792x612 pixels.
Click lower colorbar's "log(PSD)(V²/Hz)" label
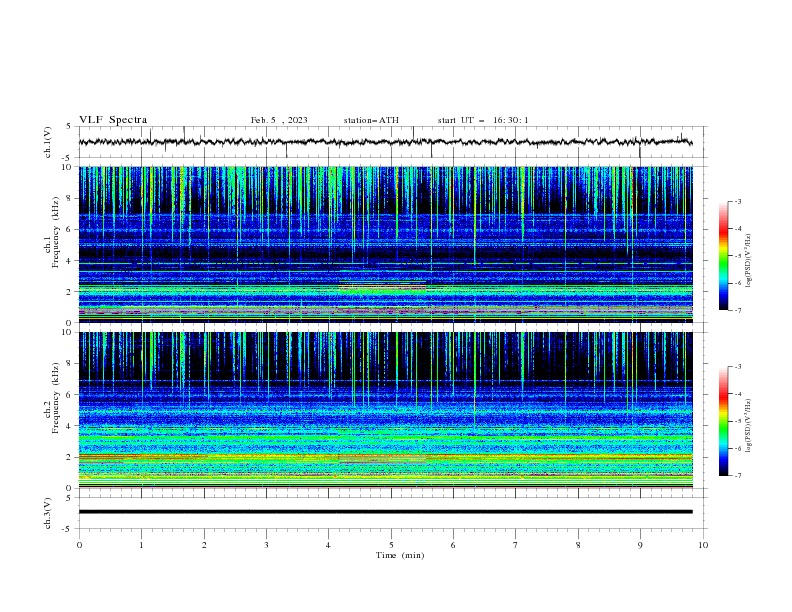748,425
